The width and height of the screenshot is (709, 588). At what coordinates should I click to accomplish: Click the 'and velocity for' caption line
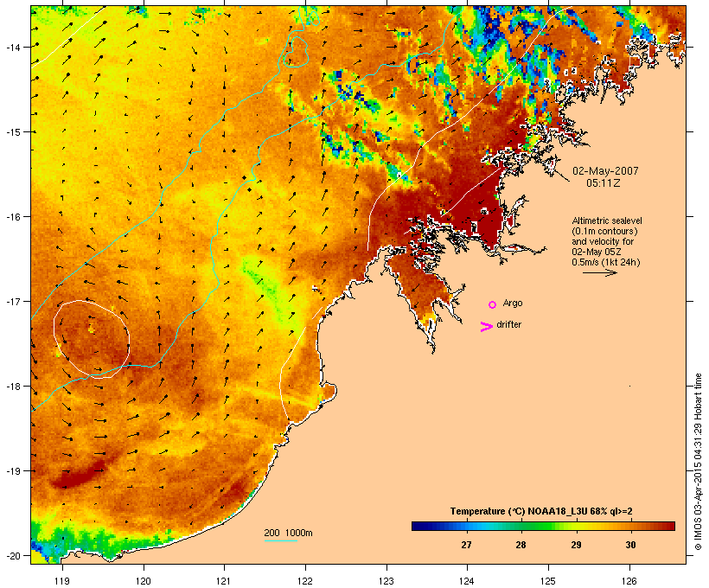click(603, 241)
